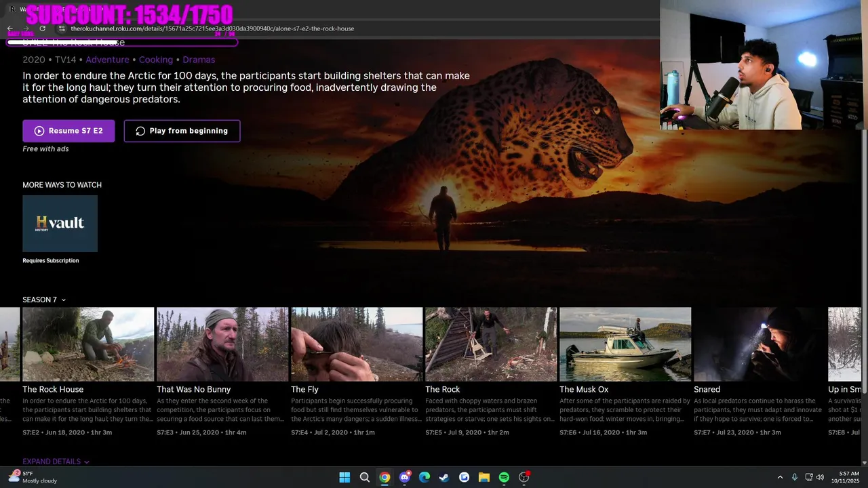Click the 'The Rock House' episode title
The height and width of the screenshot is (488, 868).
pyautogui.click(x=53, y=390)
